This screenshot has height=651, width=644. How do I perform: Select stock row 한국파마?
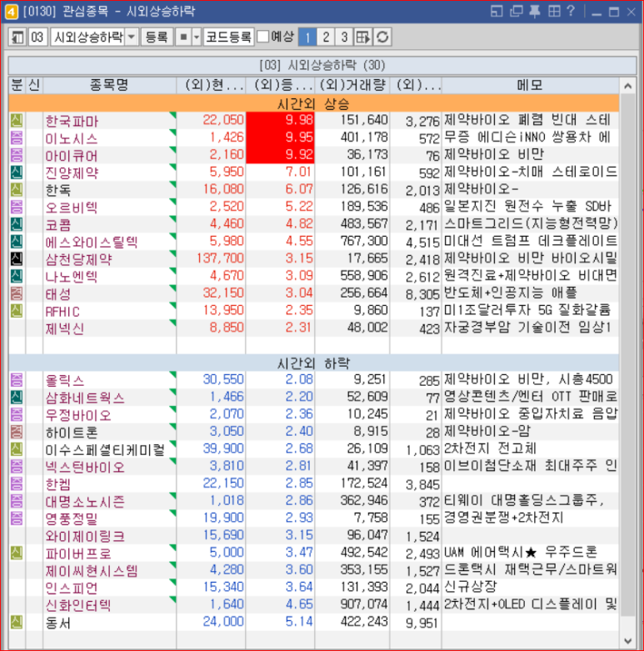pyautogui.click(x=314, y=121)
